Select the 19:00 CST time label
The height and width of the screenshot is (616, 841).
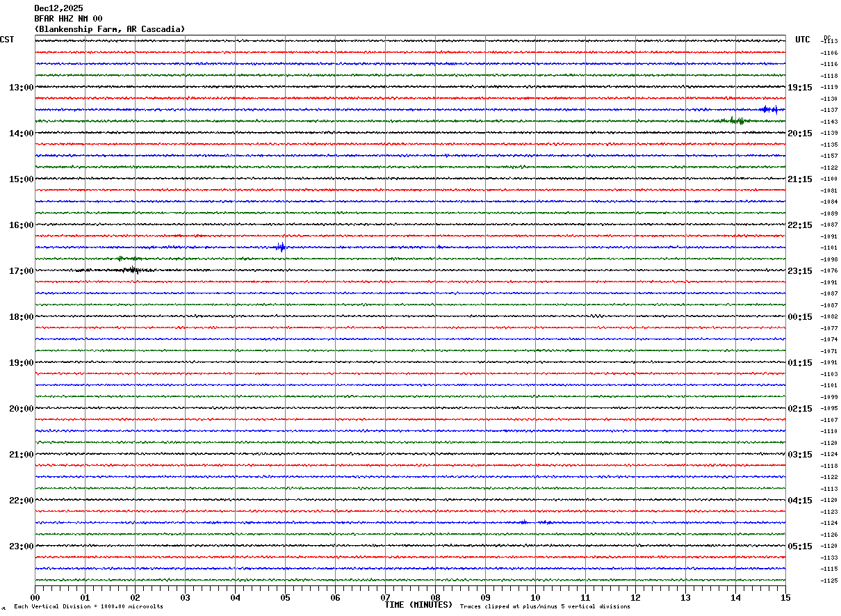click(x=21, y=363)
